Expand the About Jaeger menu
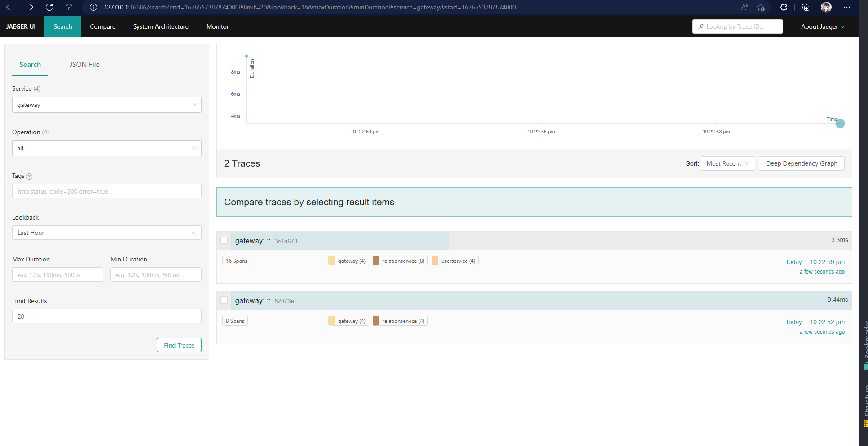This screenshot has height=446, width=868. click(x=822, y=26)
